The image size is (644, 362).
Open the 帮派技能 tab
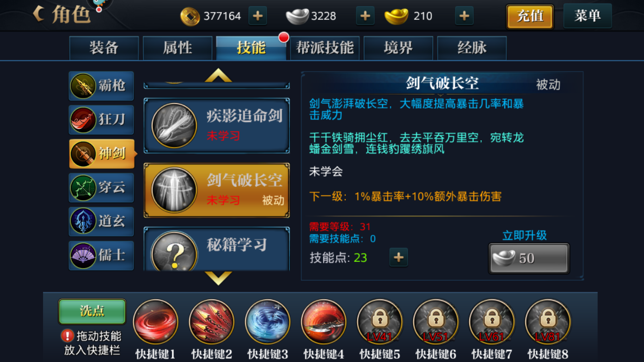325,48
